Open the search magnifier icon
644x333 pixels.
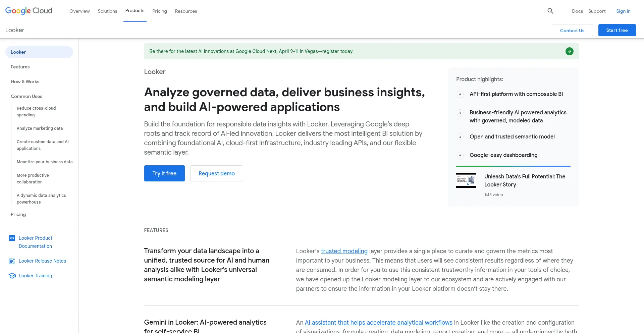(x=550, y=11)
